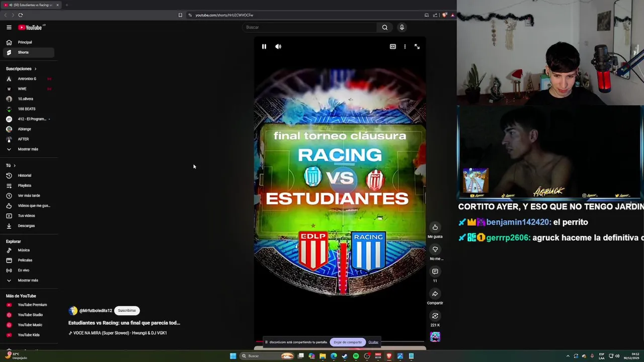The image size is (644, 362).
Task: Pause the Shorts video
Action: 264,46
